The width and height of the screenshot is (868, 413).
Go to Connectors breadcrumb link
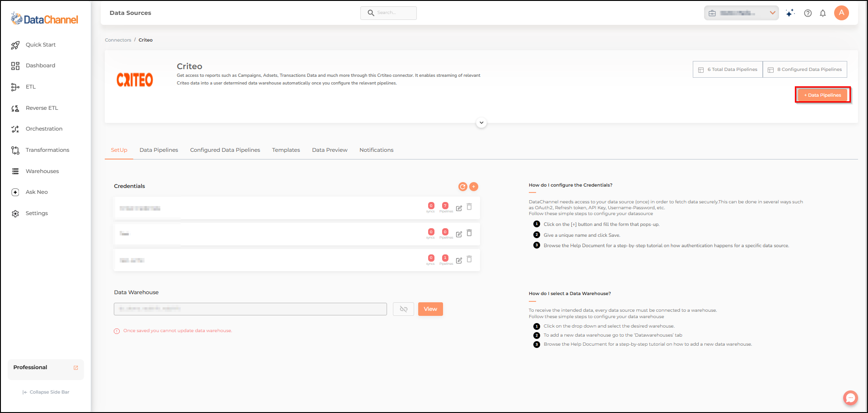point(118,40)
